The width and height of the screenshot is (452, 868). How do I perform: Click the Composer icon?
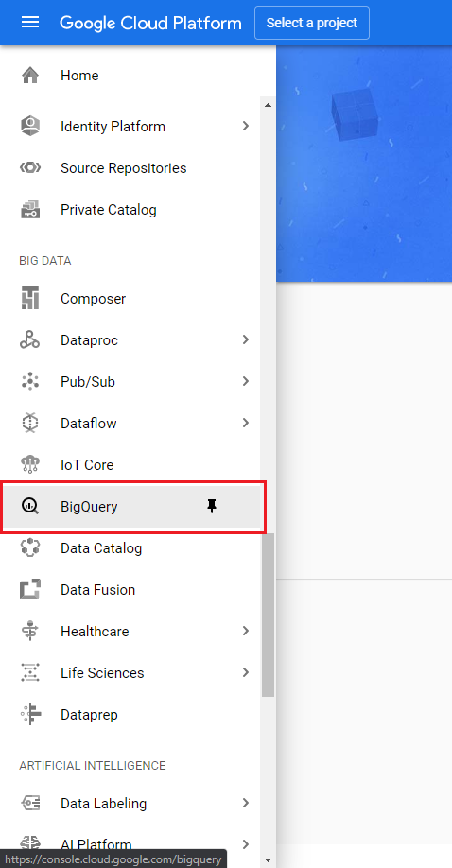[x=30, y=299]
